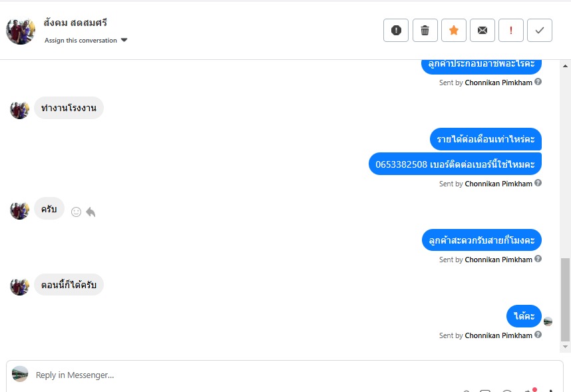Viewport: 571px width, 392px height.
Task: Toggle the orange follow-up star
Action: 453,31
